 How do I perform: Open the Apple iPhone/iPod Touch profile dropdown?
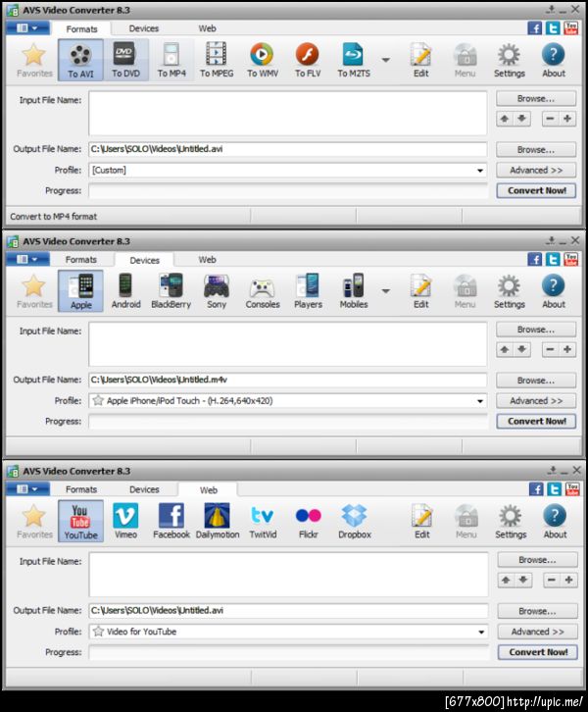pos(288,401)
